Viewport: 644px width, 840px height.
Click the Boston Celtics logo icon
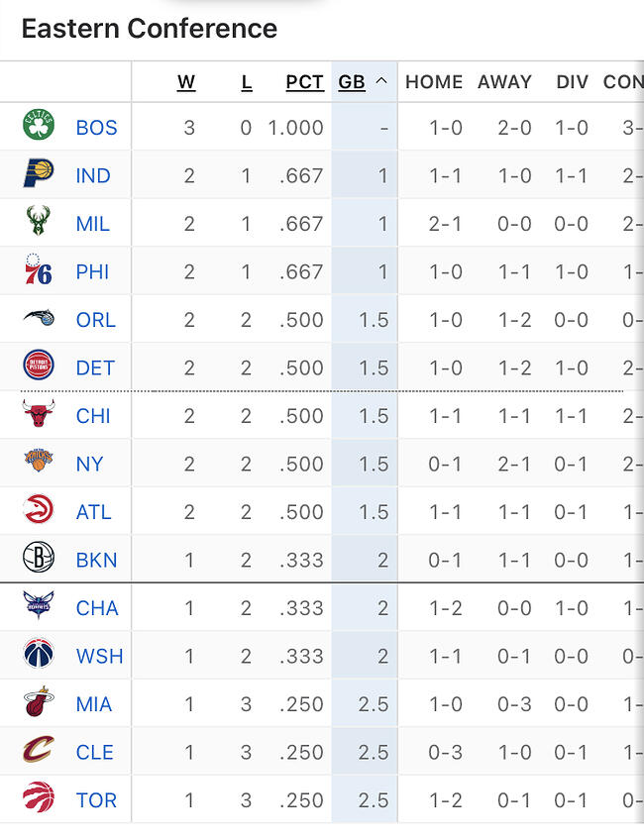click(39, 126)
